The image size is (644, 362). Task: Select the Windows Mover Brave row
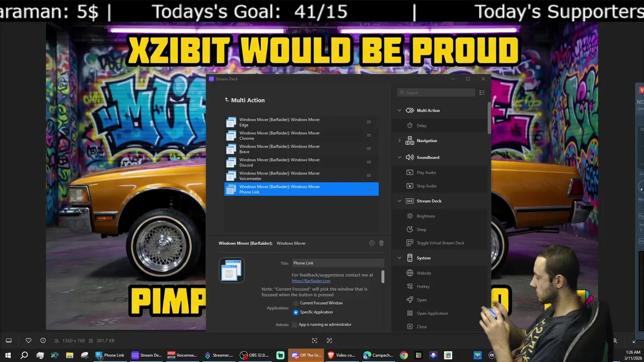click(301, 149)
